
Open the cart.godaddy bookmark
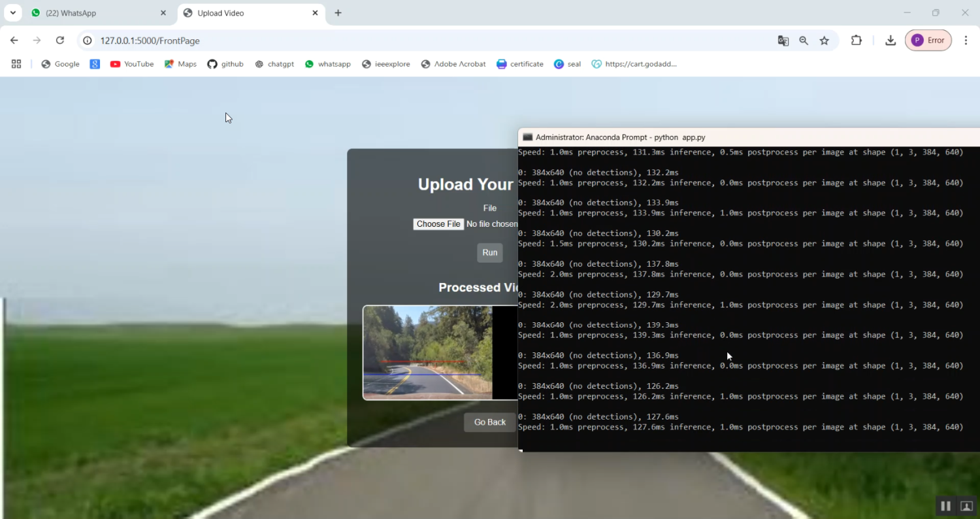coord(634,64)
